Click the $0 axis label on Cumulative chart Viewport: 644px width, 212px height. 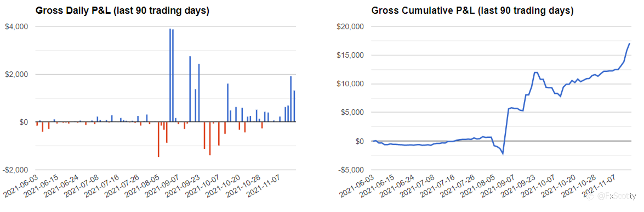[359, 141]
